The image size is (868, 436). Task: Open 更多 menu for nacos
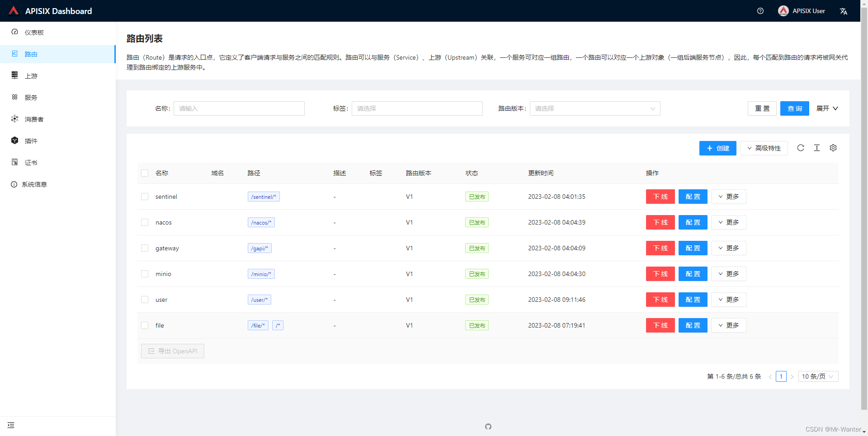[729, 222]
